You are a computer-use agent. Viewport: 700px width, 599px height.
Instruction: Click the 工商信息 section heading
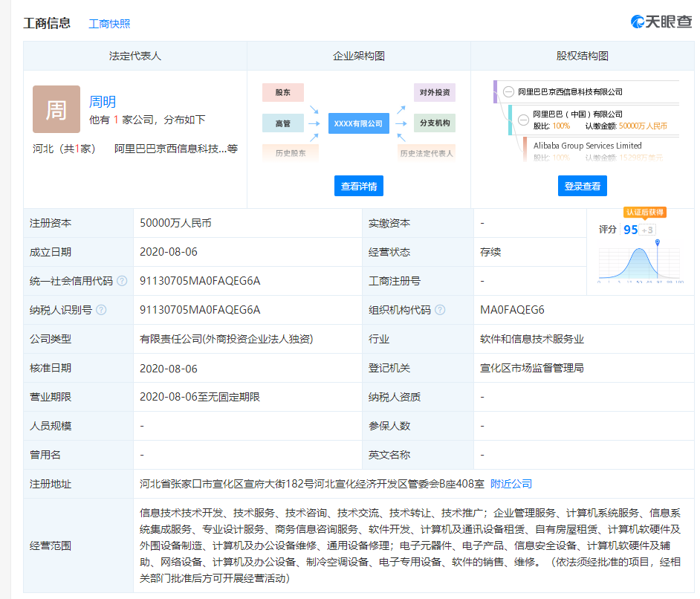coord(47,23)
